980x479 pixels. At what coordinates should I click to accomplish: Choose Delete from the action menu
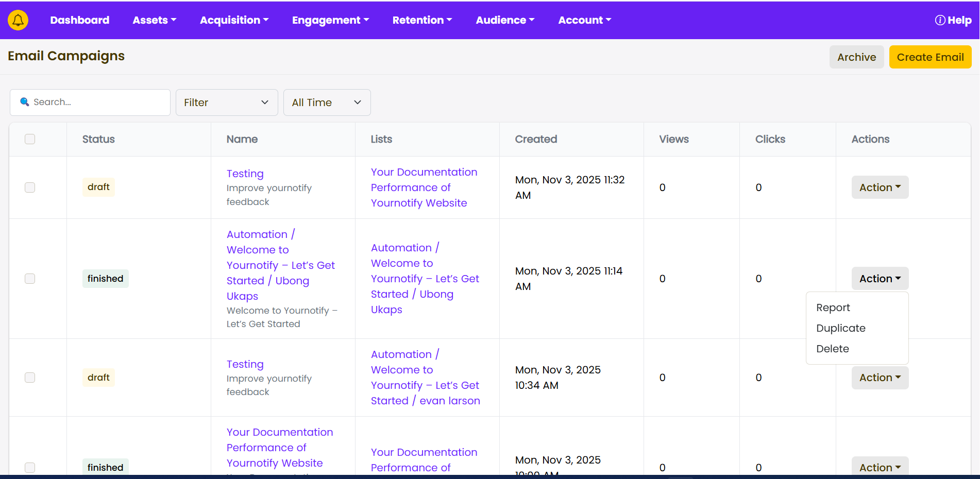832,349
